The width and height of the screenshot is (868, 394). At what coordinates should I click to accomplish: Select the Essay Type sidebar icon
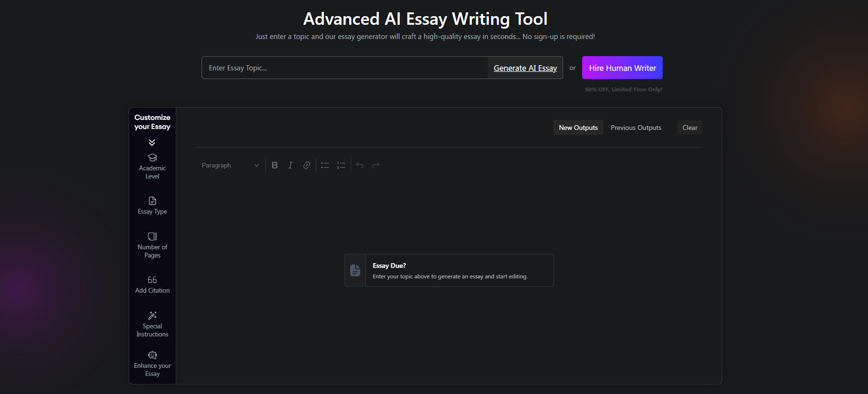(x=152, y=201)
